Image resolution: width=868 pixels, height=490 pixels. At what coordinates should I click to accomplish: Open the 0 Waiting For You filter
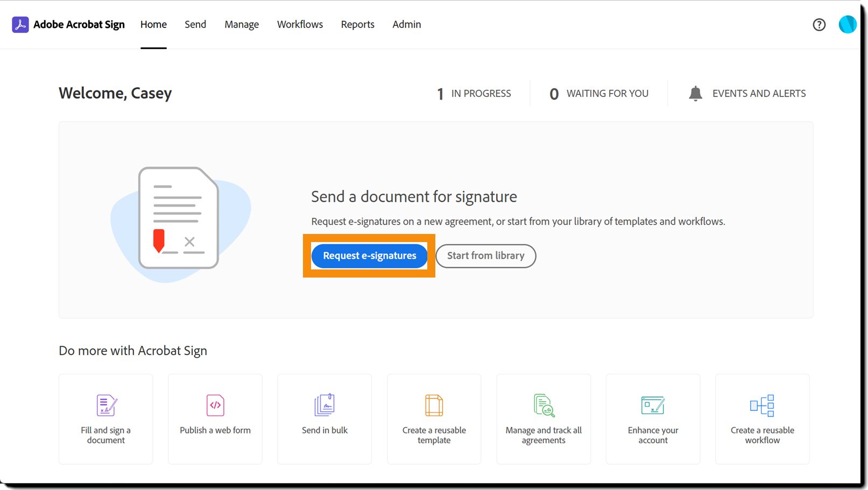[x=599, y=94]
